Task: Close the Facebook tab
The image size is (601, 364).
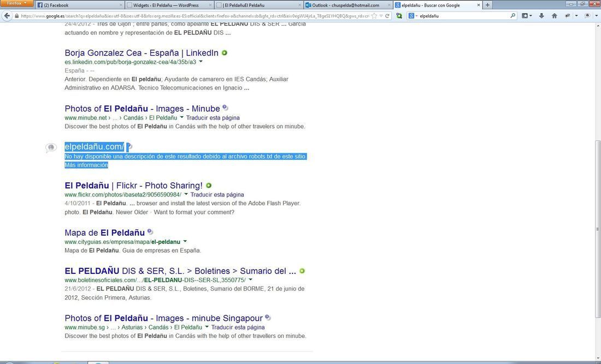Action: (x=121, y=5)
